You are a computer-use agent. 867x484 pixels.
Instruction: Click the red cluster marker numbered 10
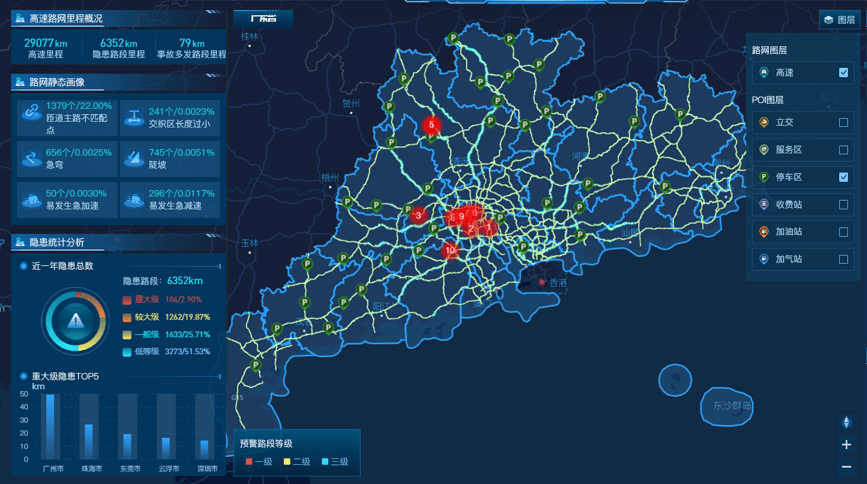pyautogui.click(x=450, y=250)
